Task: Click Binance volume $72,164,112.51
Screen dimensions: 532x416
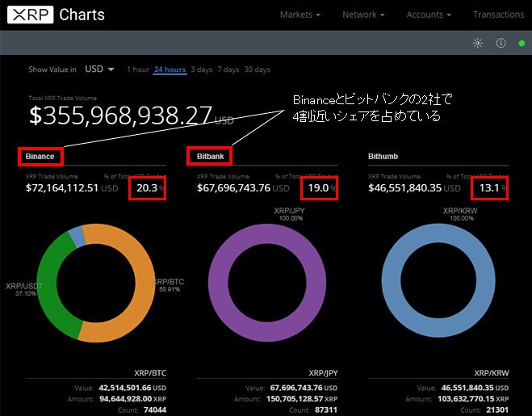Action: [62, 187]
